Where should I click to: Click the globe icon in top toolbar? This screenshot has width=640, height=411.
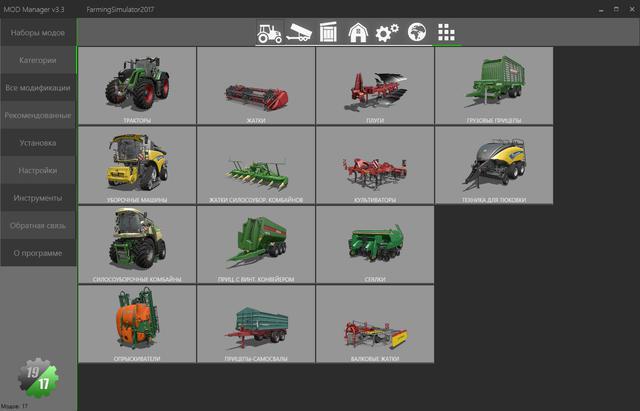[x=417, y=33]
